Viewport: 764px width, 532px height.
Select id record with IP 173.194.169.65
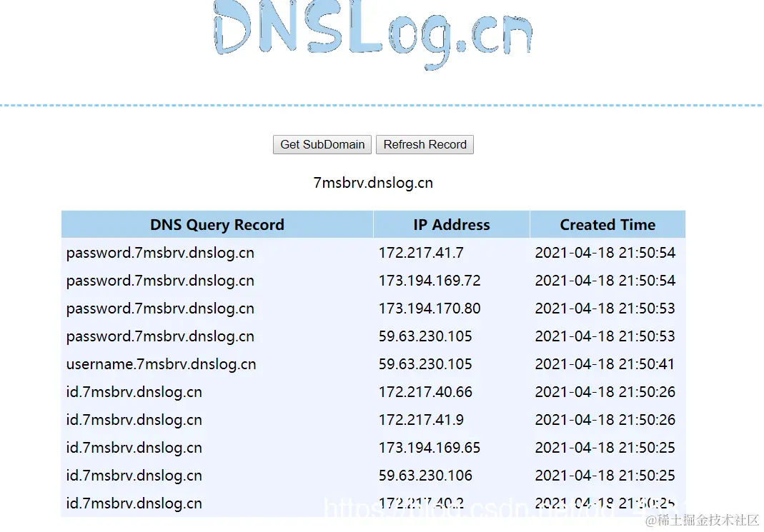(x=134, y=447)
